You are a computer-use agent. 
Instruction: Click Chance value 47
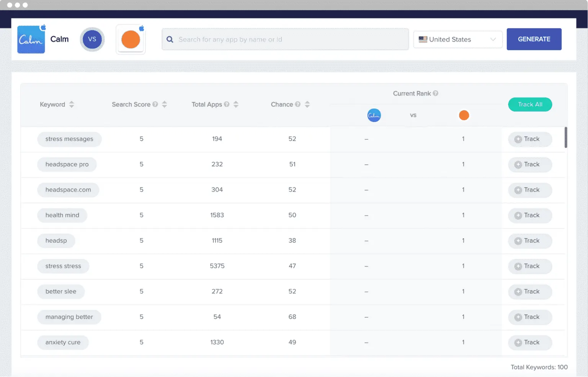(292, 266)
